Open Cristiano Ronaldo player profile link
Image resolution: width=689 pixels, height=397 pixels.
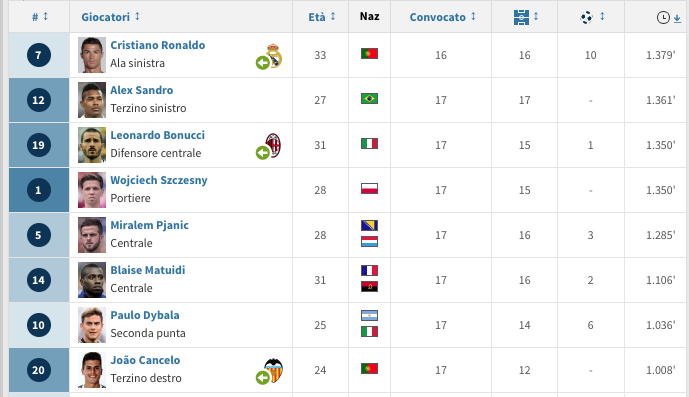pos(157,45)
